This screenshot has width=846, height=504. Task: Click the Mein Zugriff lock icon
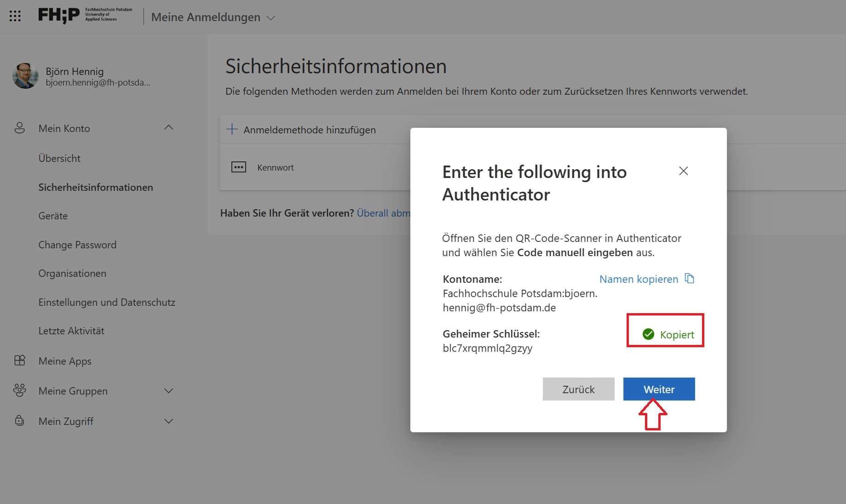click(x=19, y=421)
